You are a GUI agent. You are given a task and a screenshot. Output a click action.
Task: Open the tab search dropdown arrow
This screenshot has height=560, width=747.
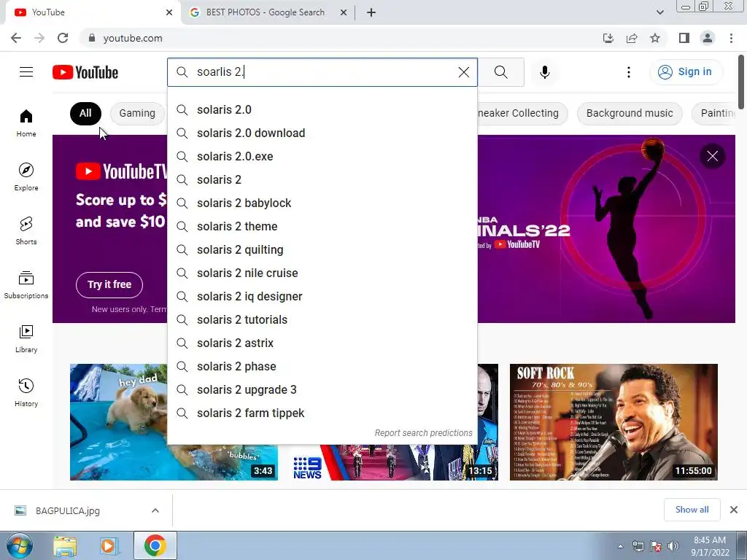tap(659, 12)
